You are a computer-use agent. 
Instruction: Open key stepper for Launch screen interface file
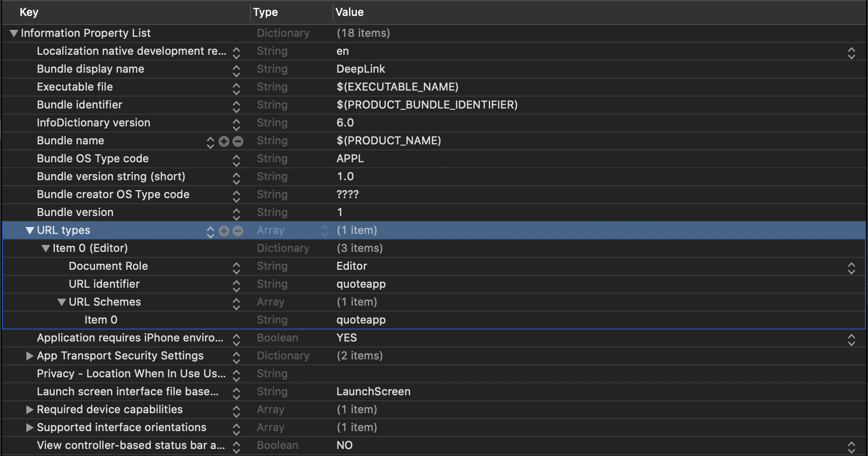coord(236,393)
